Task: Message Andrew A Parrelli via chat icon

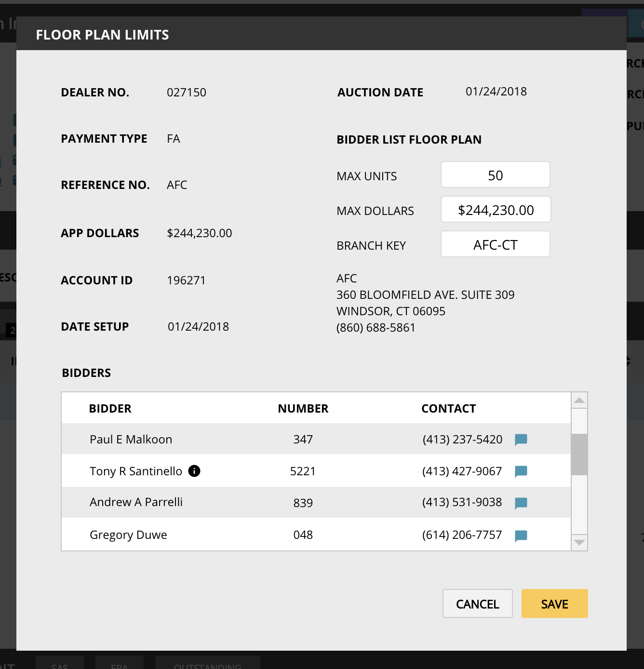Action: pos(521,503)
